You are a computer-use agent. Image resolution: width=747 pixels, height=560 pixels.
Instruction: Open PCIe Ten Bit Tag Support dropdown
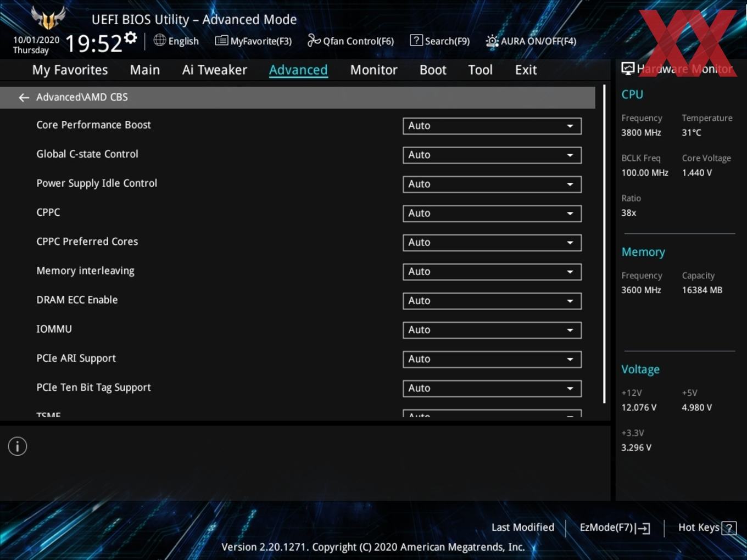click(492, 388)
